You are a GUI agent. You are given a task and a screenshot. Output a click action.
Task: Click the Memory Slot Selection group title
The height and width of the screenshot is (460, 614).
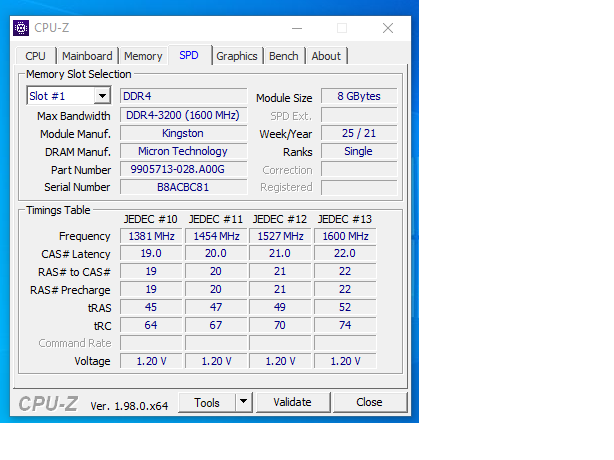click(79, 74)
